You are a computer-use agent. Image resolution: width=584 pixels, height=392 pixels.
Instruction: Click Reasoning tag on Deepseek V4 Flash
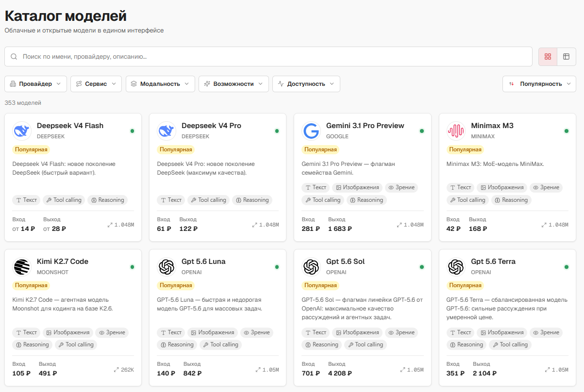[x=107, y=200]
